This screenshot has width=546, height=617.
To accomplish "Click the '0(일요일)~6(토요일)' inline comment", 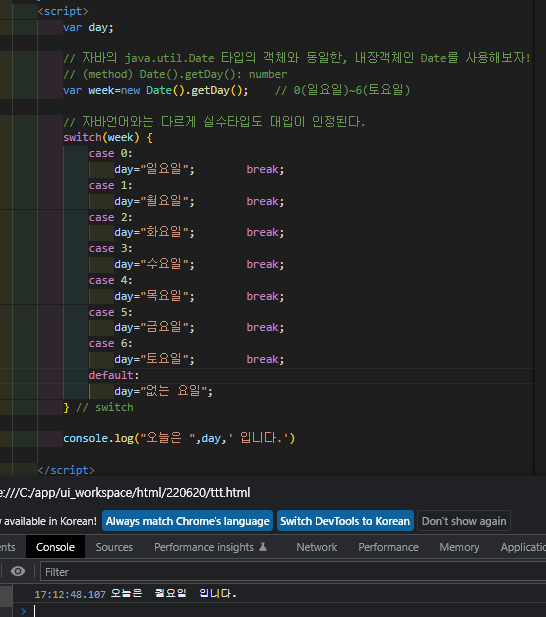I will (x=343, y=91).
